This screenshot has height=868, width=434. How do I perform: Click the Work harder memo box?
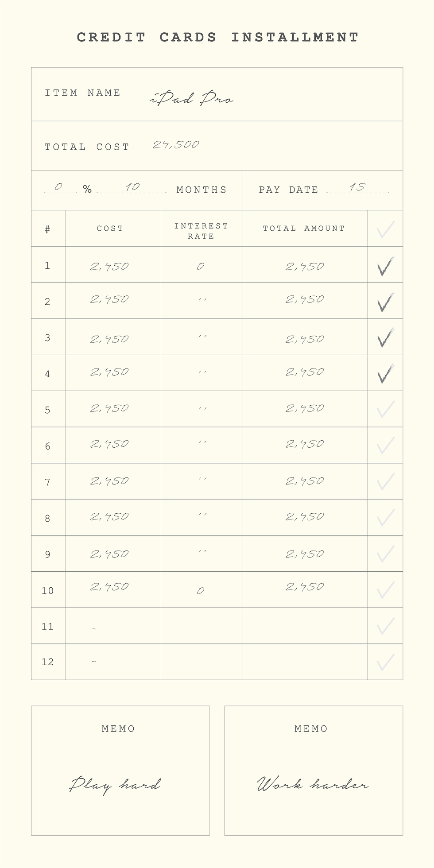313,771
